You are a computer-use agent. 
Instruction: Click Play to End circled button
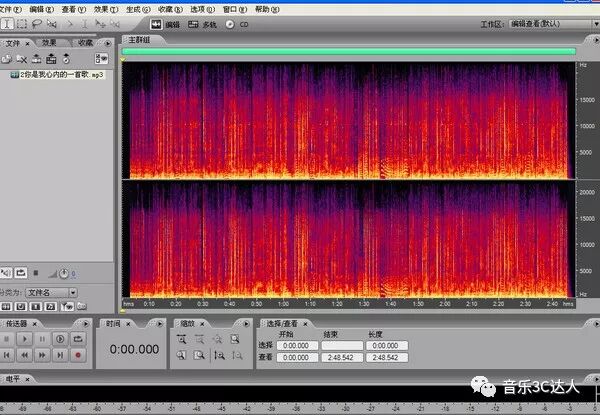pos(60,339)
